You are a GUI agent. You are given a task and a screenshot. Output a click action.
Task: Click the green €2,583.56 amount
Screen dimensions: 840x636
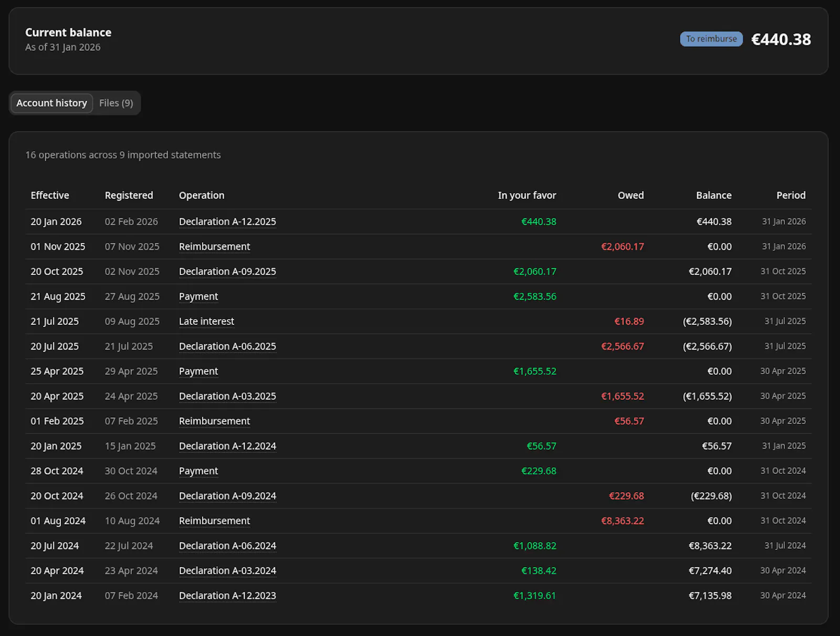tap(534, 296)
